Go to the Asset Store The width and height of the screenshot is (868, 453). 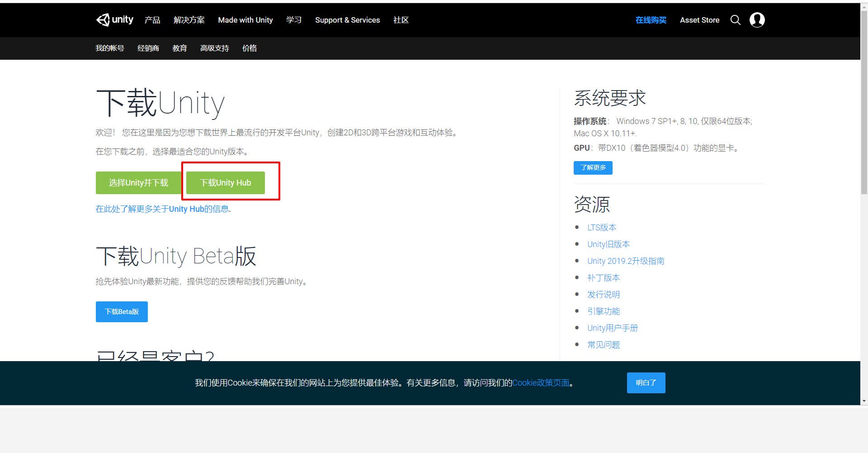pos(700,20)
